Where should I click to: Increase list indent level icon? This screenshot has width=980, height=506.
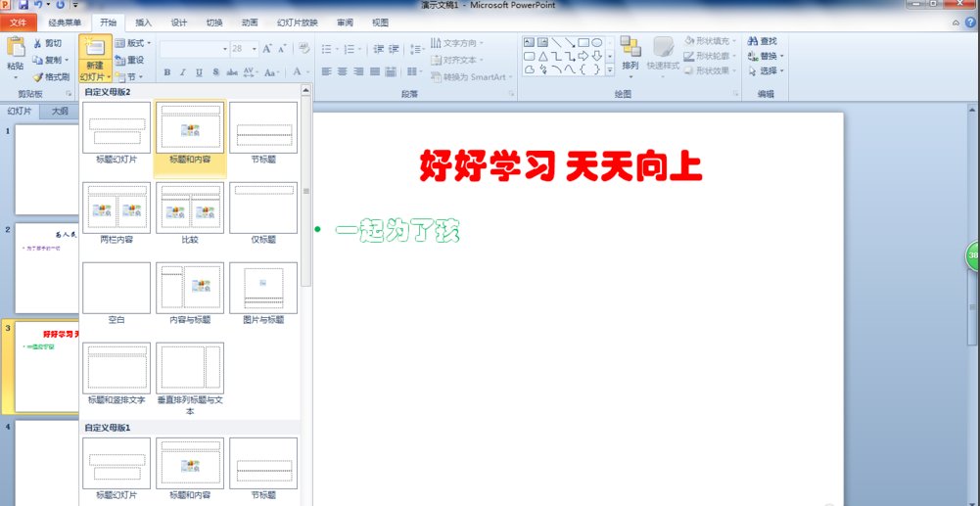pos(394,49)
